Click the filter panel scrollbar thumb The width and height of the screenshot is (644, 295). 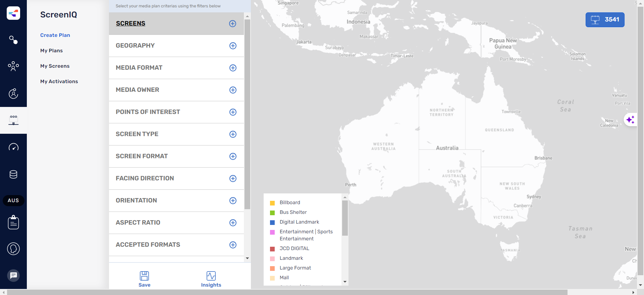click(248, 114)
